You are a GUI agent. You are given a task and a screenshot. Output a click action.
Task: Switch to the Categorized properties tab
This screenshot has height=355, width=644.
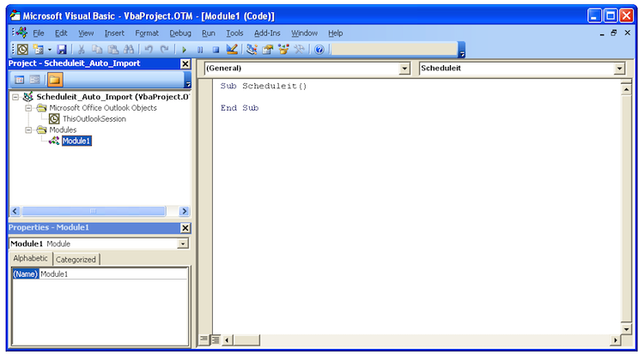[x=76, y=260]
